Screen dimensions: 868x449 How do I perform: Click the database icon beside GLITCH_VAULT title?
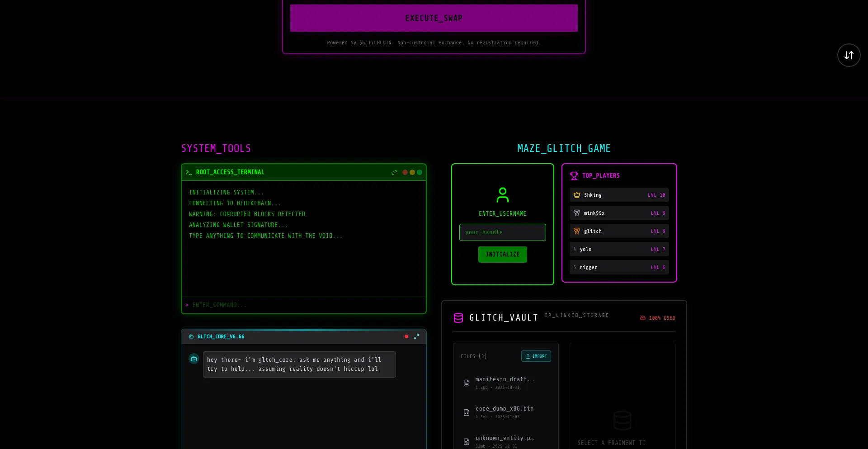[458, 317]
